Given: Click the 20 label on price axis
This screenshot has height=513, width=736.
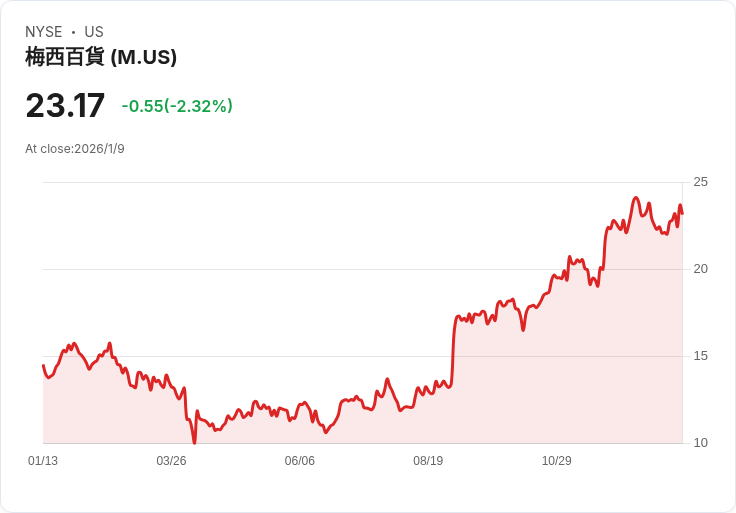Looking at the screenshot, I should [x=700, y=269].
